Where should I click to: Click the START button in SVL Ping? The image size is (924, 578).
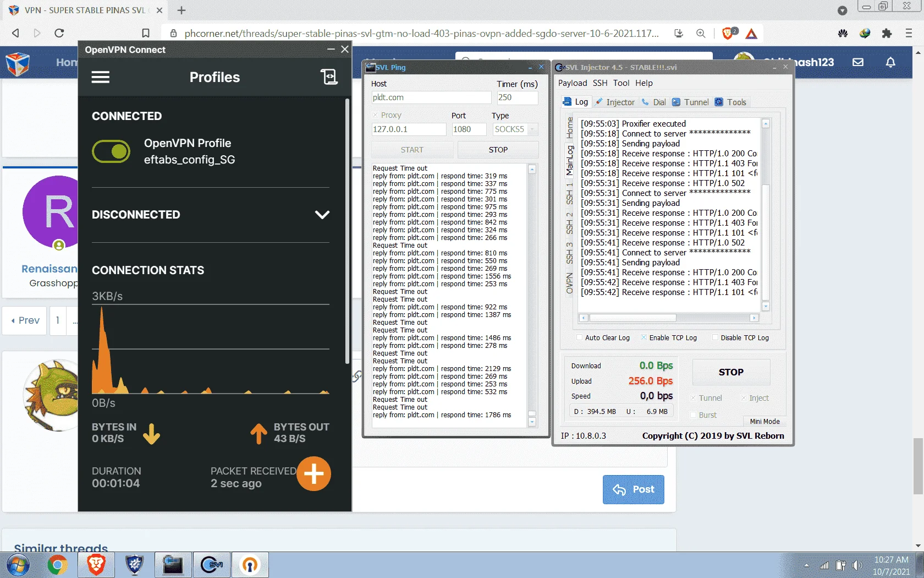tap(412, 150)
